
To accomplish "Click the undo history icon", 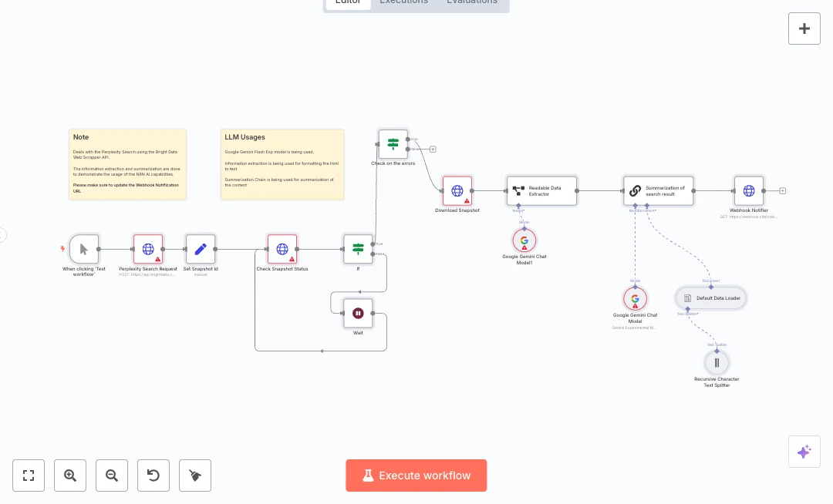I will 153,475.
